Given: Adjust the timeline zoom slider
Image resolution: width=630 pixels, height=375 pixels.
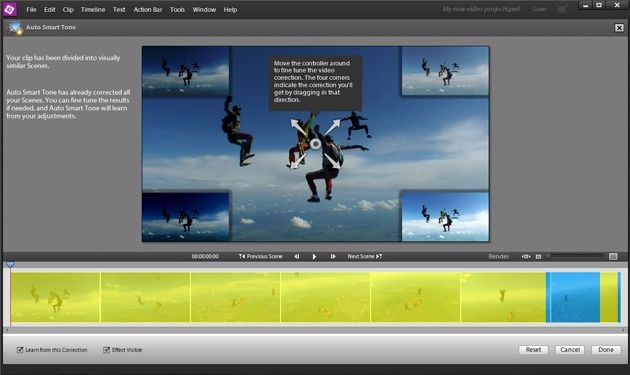Looking at the screenshot, I should 575,256.
